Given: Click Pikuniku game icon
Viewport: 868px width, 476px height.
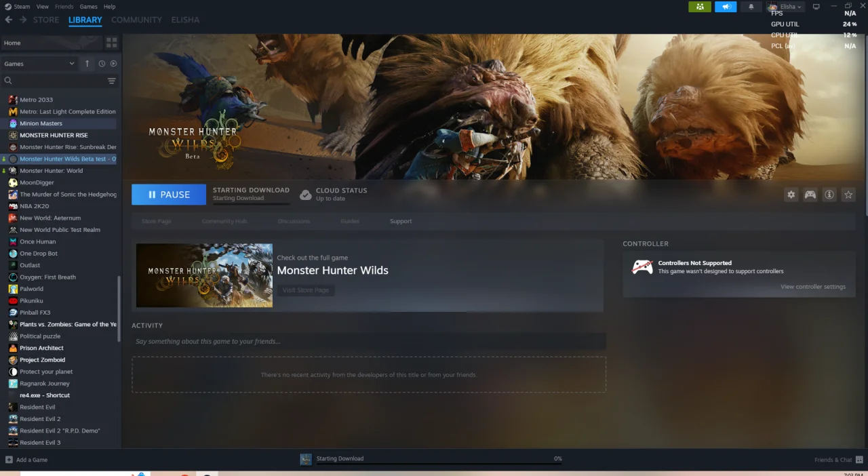Looking at the screenshot, I should pos(13,300).
